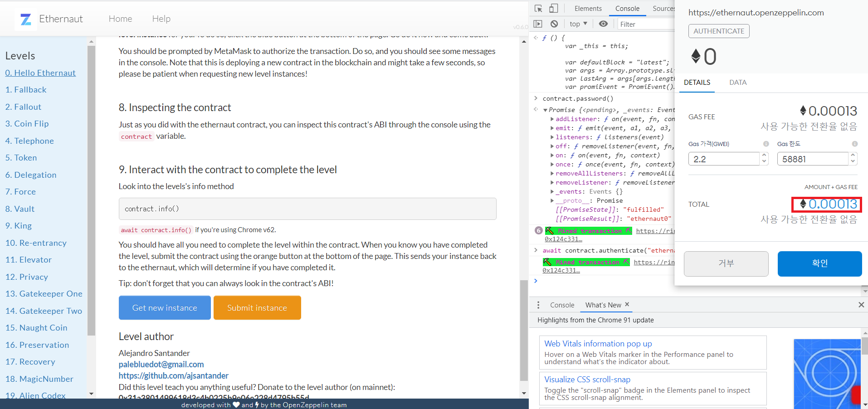868x409 pixels.
Task: Show the console sidebar
Action: point(538,24)
